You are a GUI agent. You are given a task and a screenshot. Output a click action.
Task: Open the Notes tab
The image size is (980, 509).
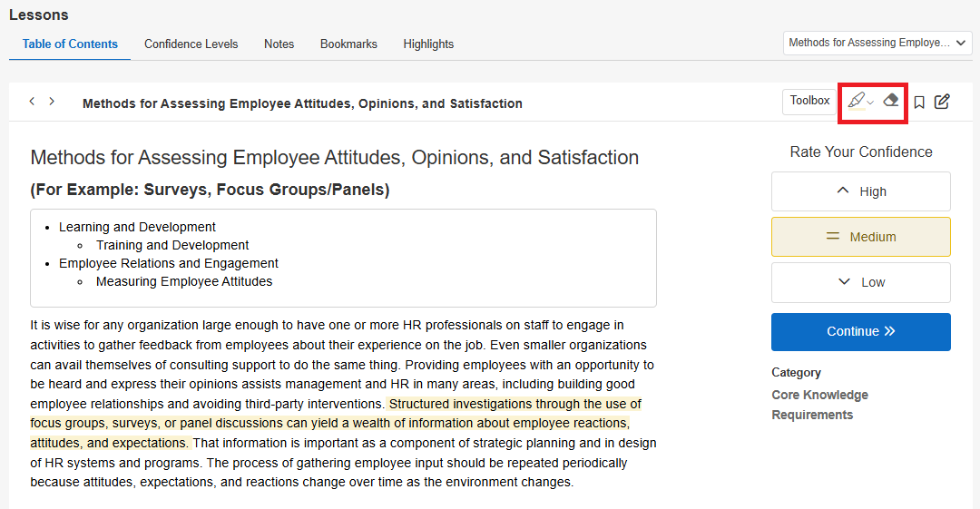(x=279, y=44)
